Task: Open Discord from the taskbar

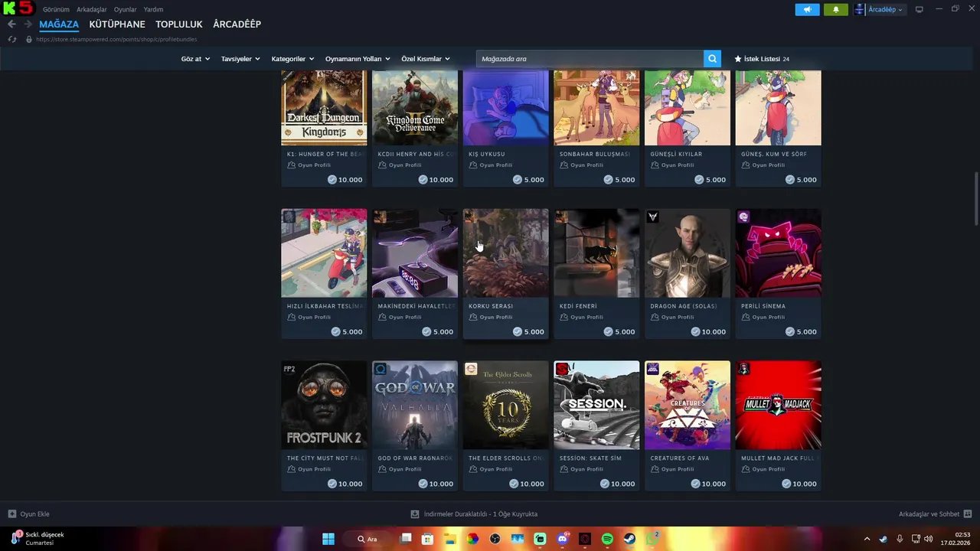Action: [563, 539]
